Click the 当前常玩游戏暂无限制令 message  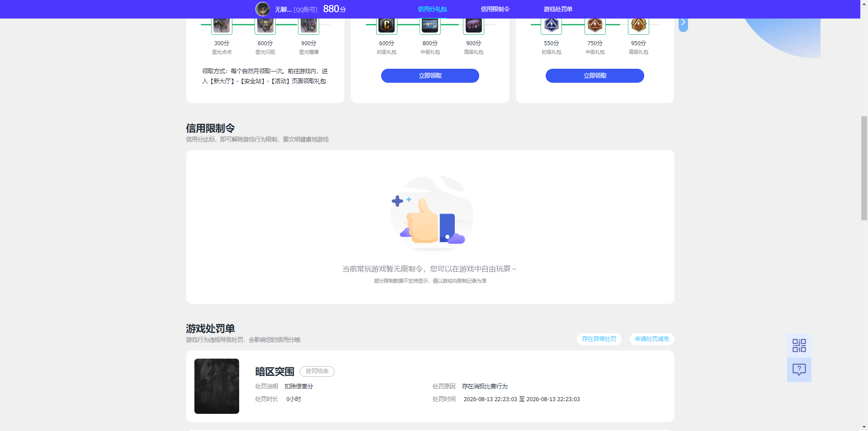point(429,269)
